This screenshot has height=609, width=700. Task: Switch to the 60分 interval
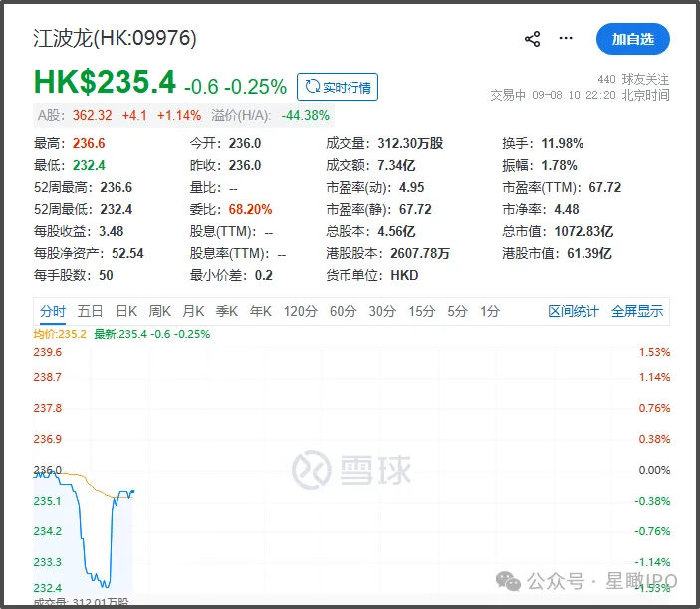344,311
